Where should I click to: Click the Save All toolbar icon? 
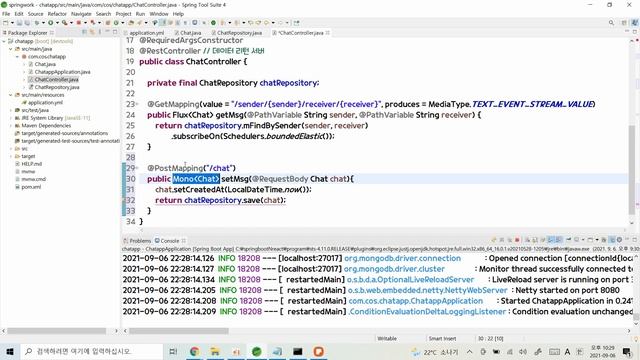[x=27, y=23]
